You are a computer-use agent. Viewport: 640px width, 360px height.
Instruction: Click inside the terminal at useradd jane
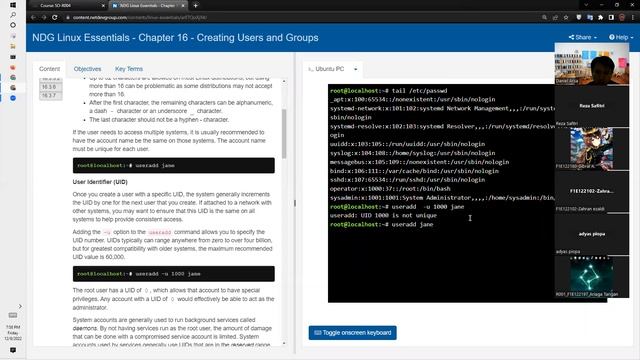[x=412, y=224]
